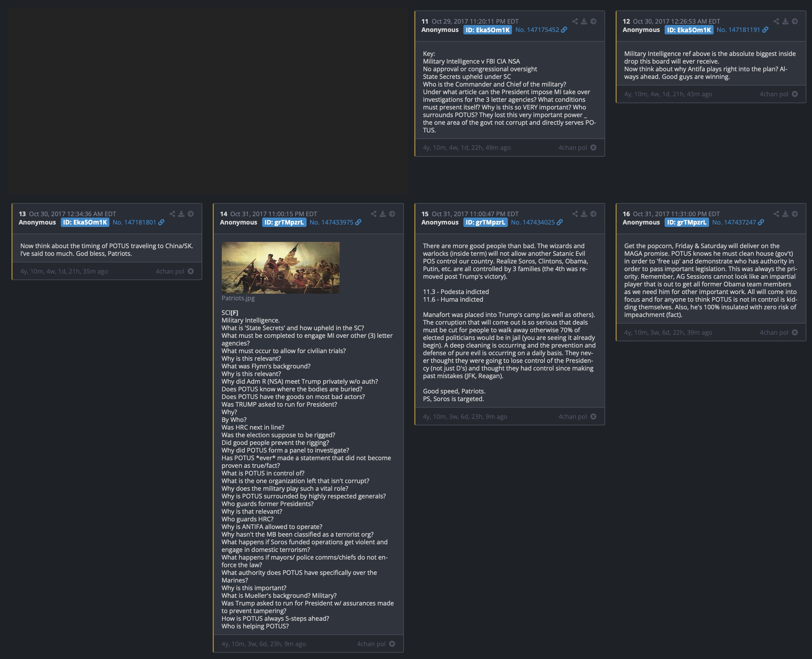Click timestamp Oct 31, 2017 11:00:47 PM EDT
This screenshot has width=812, height=659.
point(475,214)
